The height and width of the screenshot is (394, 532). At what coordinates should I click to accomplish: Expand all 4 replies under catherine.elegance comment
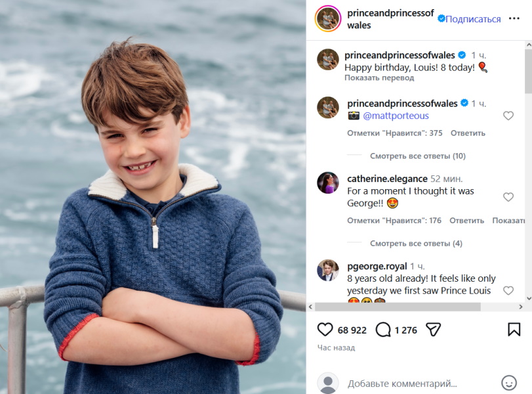pyautogui.click(x=416, y=244)
